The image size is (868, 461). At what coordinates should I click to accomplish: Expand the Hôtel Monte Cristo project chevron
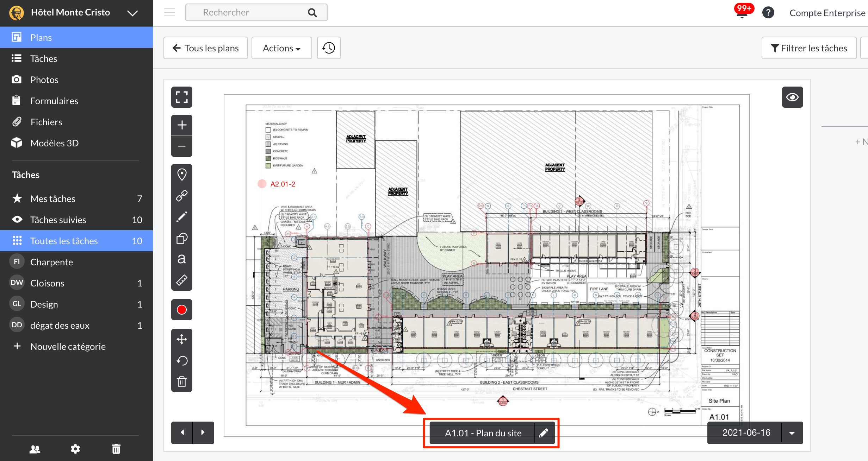point(132,13)
